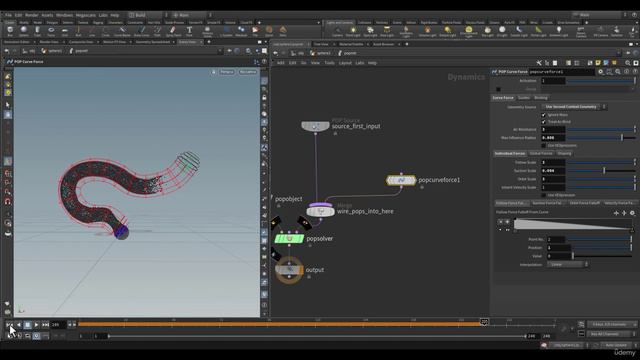
Task: Select the popsolver node
Action: point(289,239)
